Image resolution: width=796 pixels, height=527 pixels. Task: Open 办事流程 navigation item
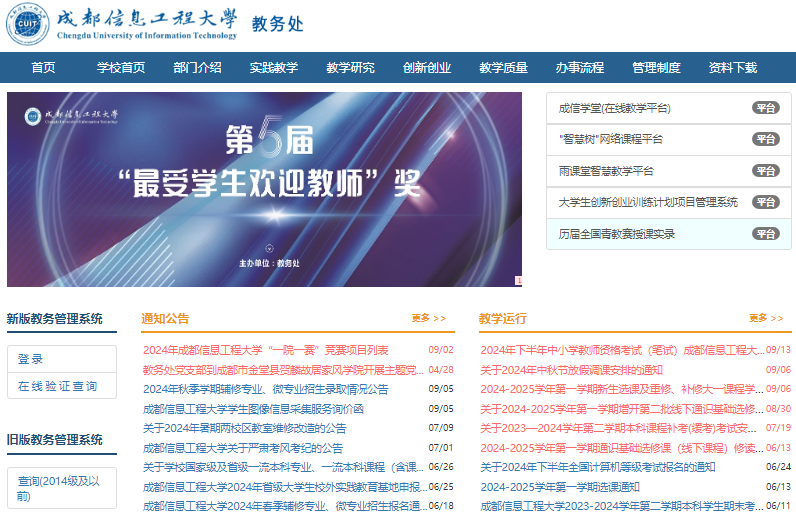580,68
